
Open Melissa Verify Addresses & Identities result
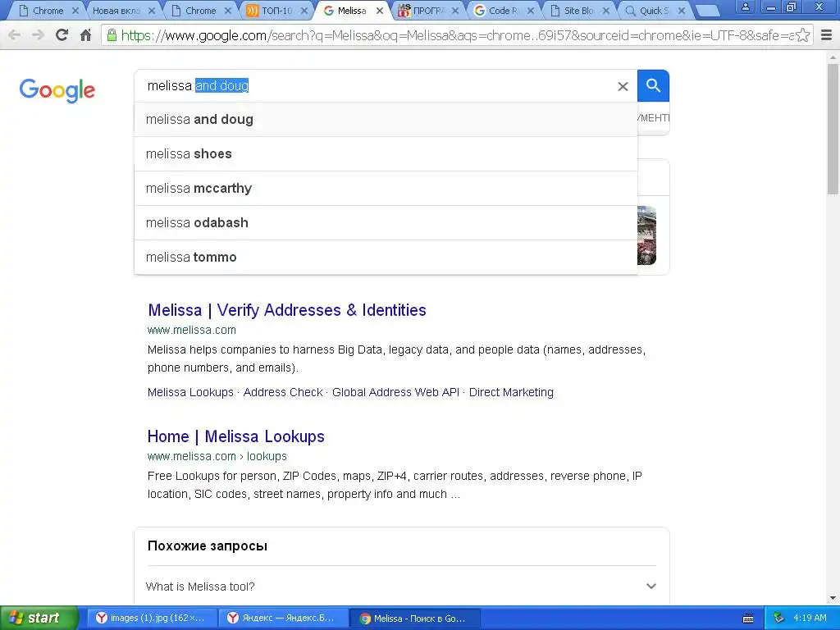tap(287, 310)
